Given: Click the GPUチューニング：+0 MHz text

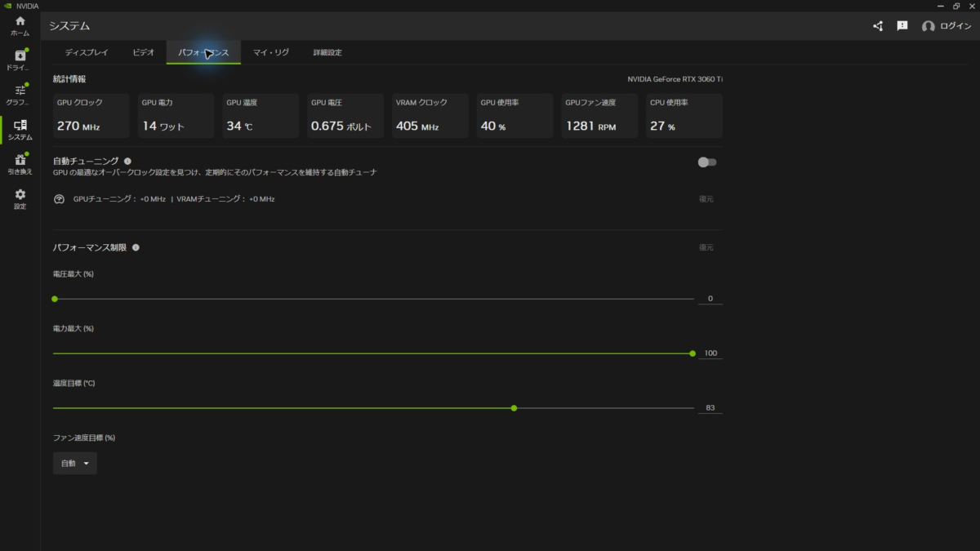Looking at the screenshot, I should [x=119, y=199].
